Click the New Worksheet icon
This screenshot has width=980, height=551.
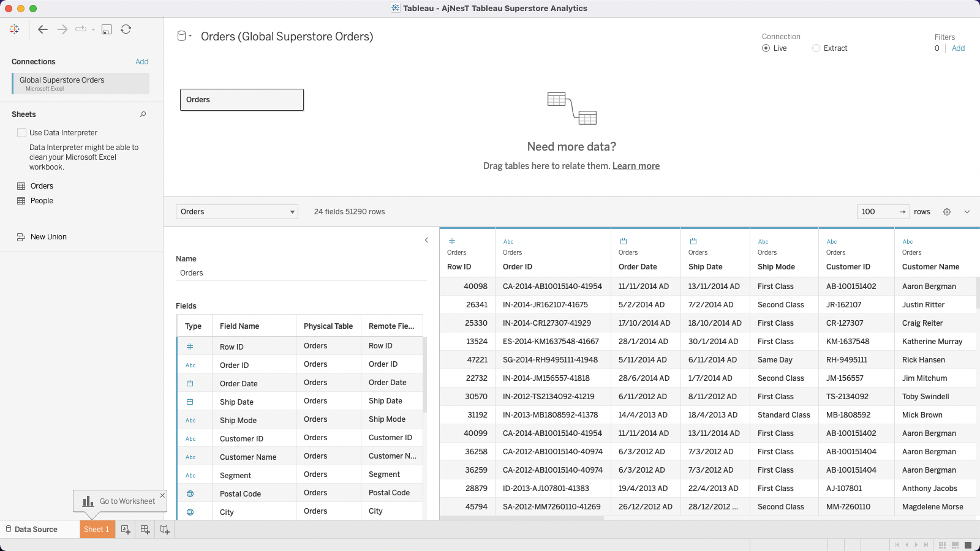click(x=126, y=530)
